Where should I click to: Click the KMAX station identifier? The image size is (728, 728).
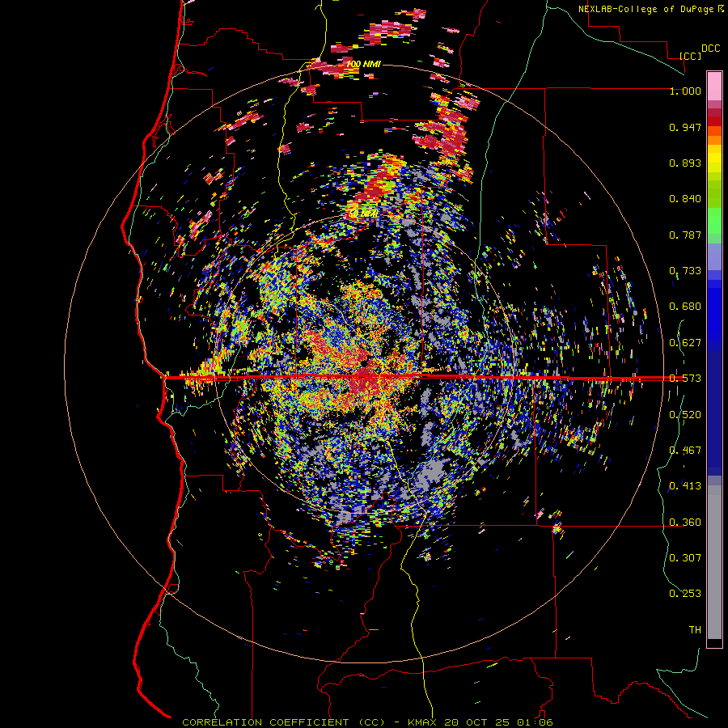click(x=422, y=722)
